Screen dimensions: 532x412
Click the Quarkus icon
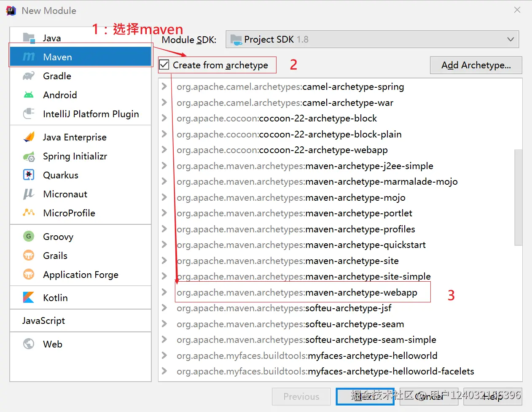coord(29,175)
